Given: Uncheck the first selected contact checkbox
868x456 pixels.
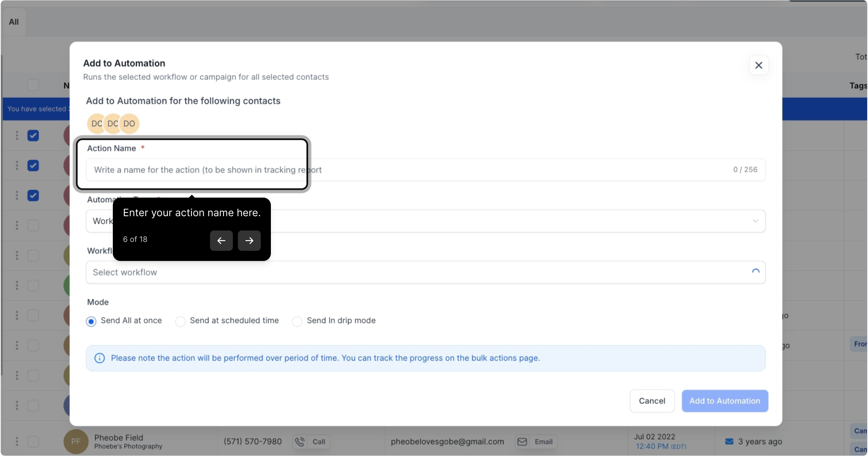Looking at the screenshot, I should point(33,136).
